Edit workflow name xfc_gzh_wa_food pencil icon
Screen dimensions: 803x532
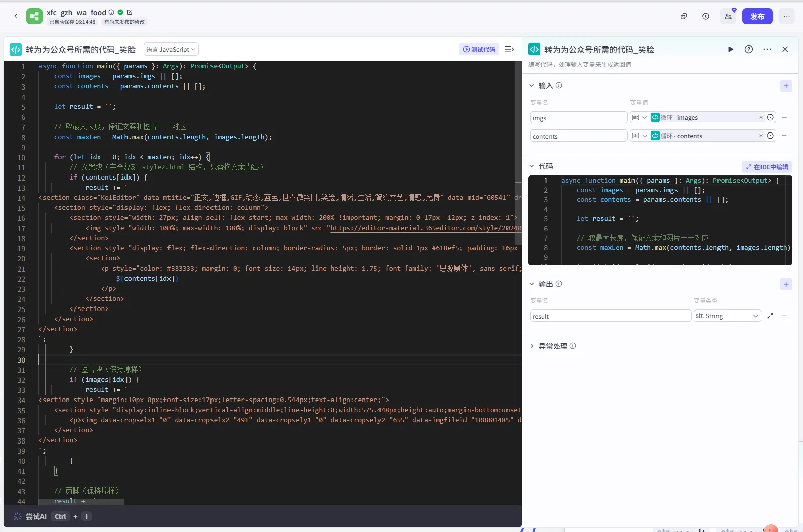tap(130, 12)
